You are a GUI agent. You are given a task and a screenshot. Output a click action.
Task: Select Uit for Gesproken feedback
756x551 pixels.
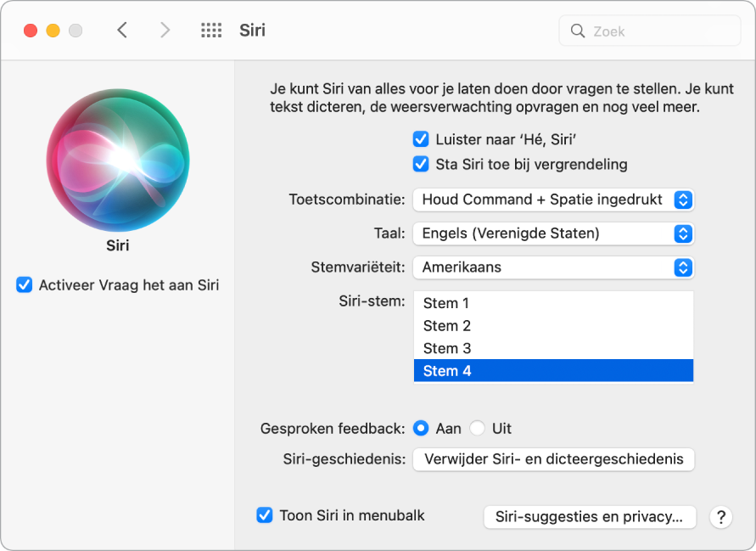pyautogui.click(x=478, y=429)
